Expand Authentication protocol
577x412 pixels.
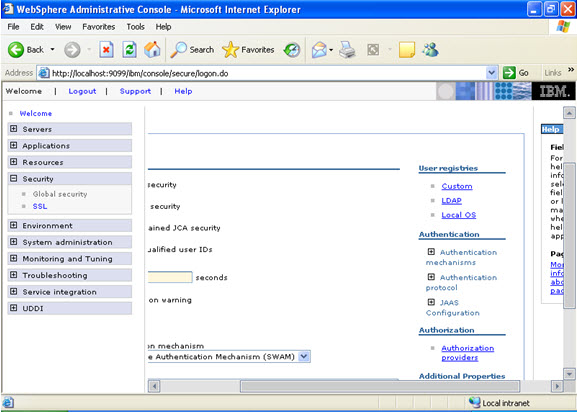(431, 277)
